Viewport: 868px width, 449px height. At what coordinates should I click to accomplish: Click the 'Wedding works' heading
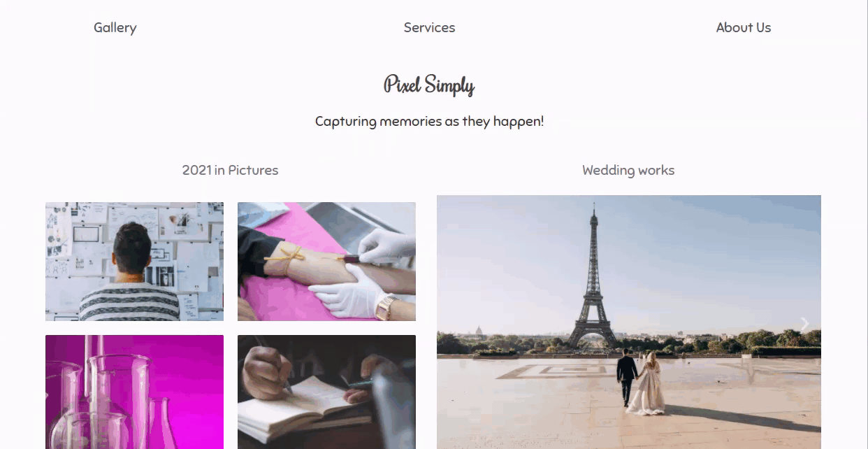(628, 170)
